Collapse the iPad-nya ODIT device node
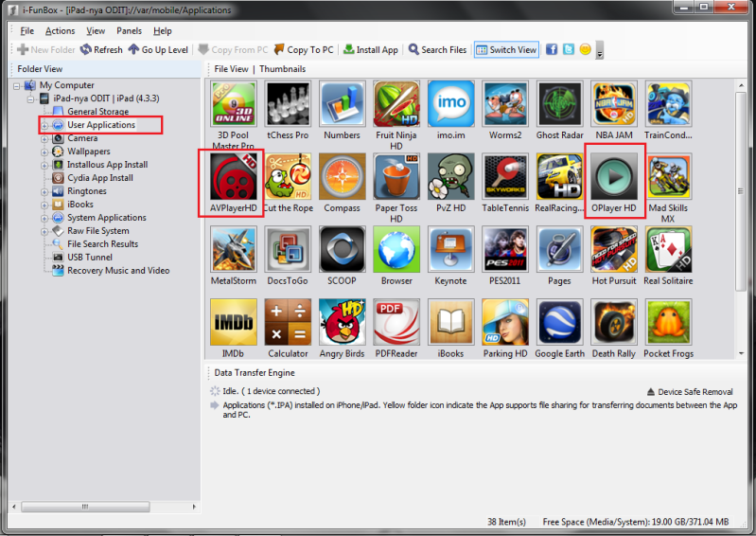 click(x=30, y=98)
